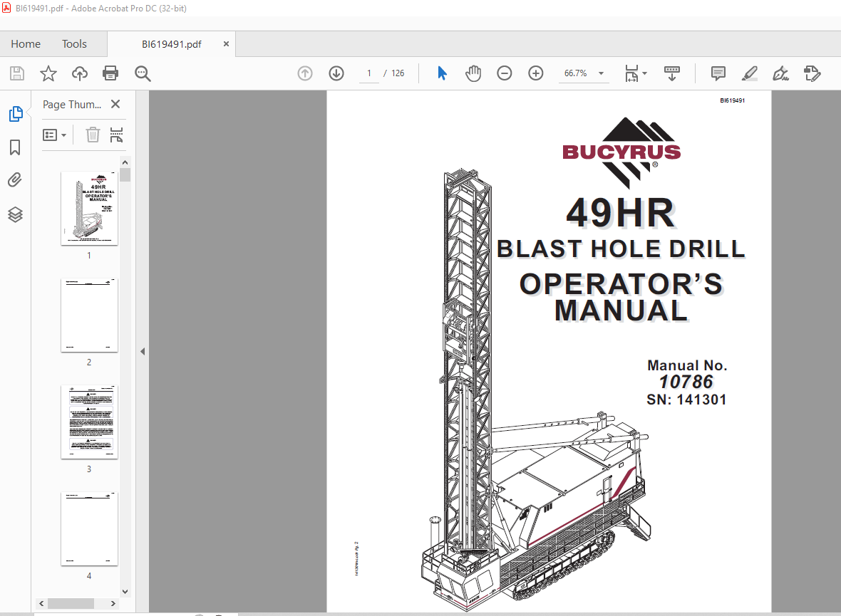The height and width of the screenshot is (616, 841).
Task: Open the Find text search tool
Action: coord(143,73)
